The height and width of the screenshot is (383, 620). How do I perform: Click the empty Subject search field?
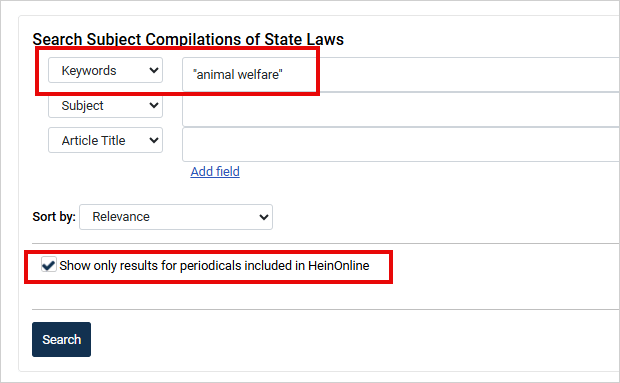[401, 109]
